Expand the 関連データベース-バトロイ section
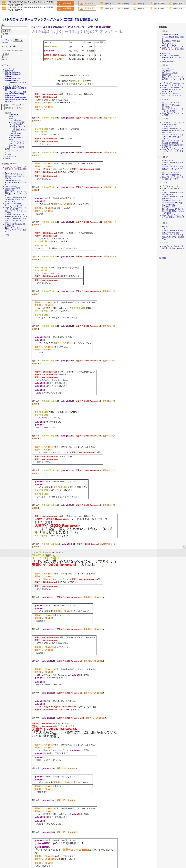 [3, 105]
